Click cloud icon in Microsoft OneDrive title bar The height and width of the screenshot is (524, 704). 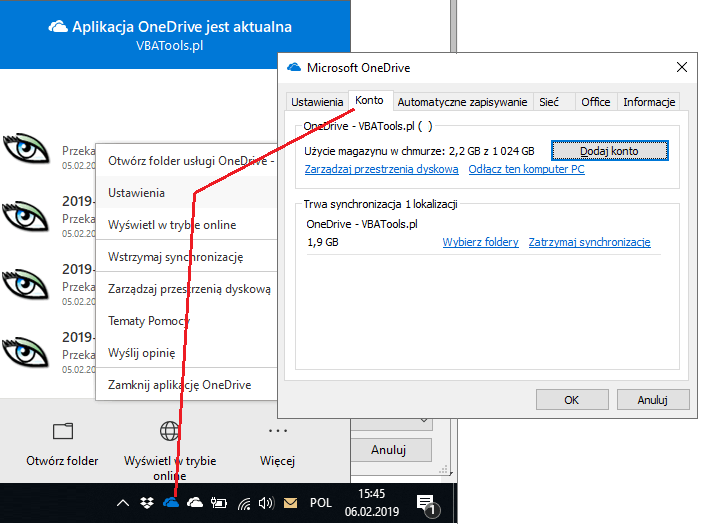294,67
